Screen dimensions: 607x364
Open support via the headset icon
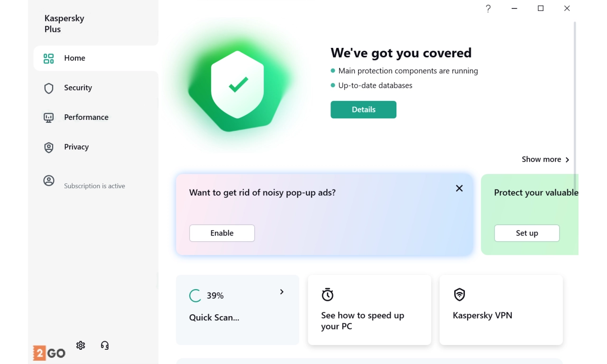(x=105, y=346)
